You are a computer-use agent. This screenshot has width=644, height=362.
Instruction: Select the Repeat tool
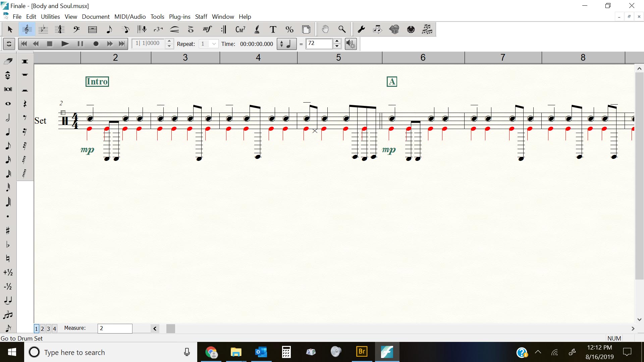point(223,29)
